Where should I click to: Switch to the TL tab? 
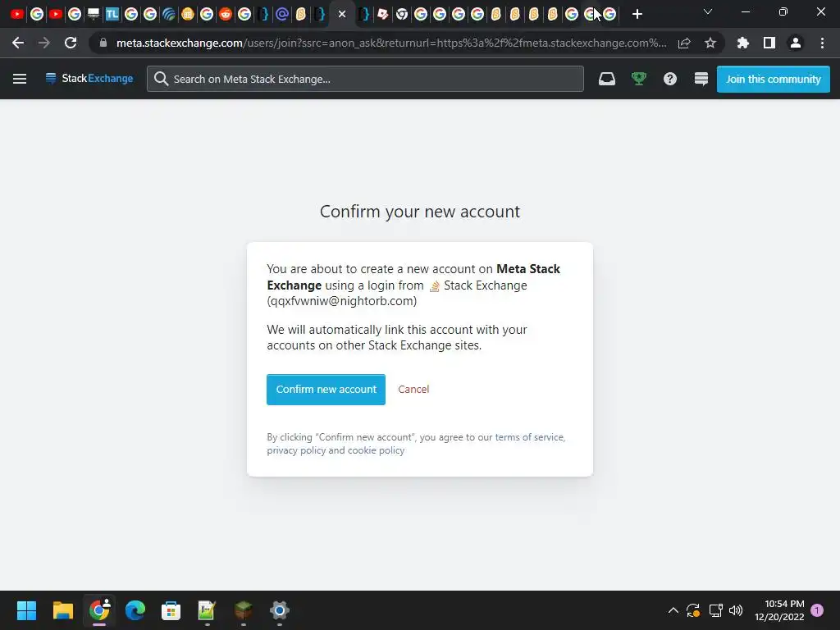(x=112, y=14)
